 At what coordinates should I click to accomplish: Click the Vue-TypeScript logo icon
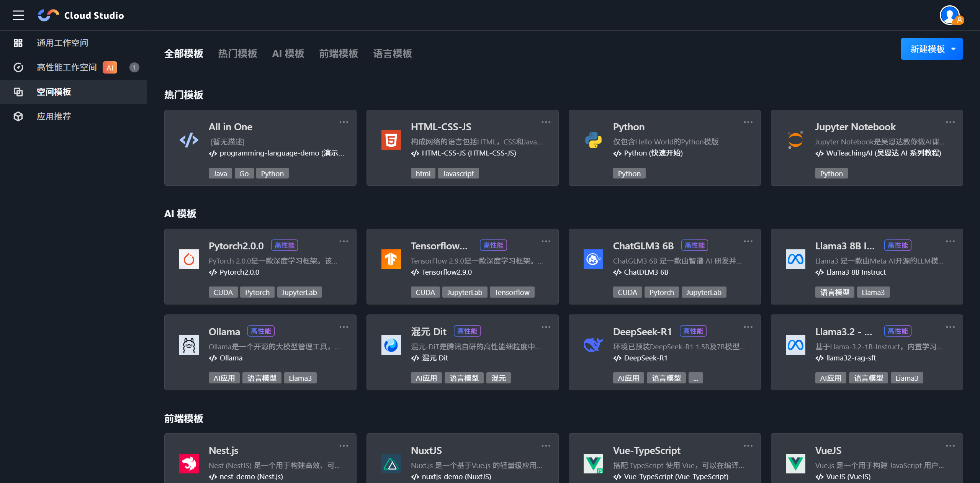593,463
